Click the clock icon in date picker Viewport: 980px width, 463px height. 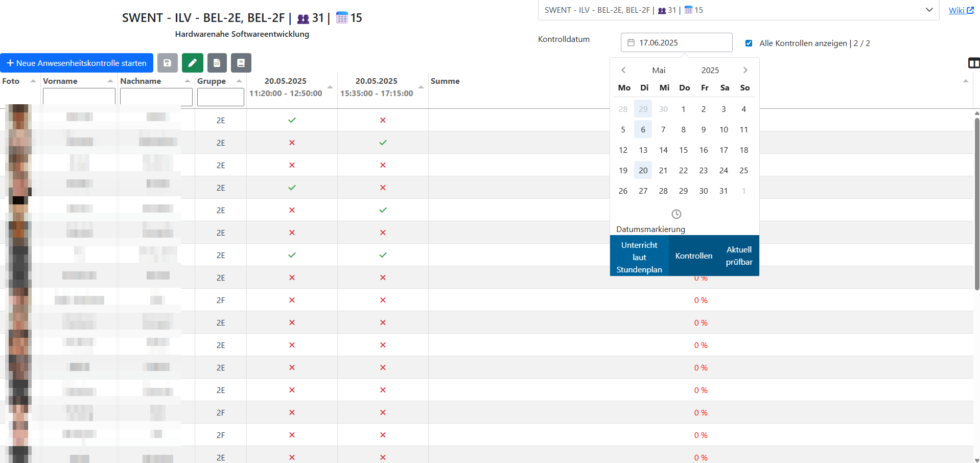click(676, 214)
